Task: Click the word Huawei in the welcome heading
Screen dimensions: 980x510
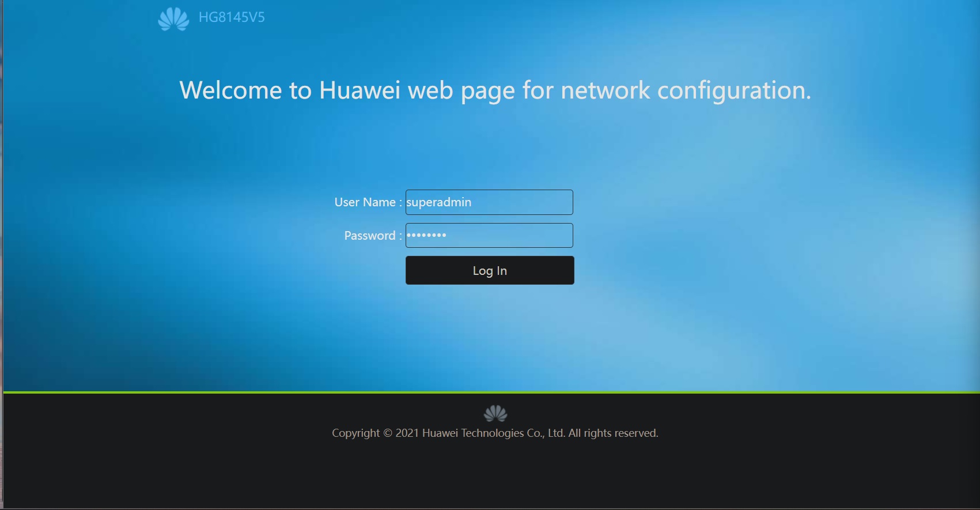Action: (x=360, y=90)
